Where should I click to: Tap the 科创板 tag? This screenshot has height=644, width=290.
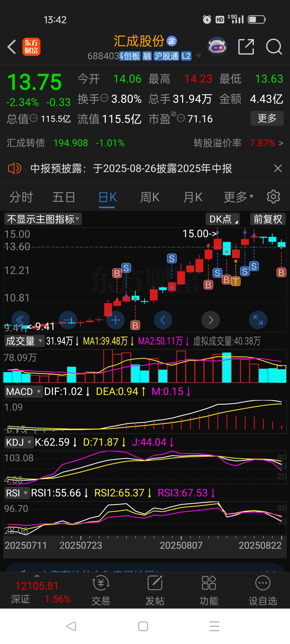click(130, 56)
